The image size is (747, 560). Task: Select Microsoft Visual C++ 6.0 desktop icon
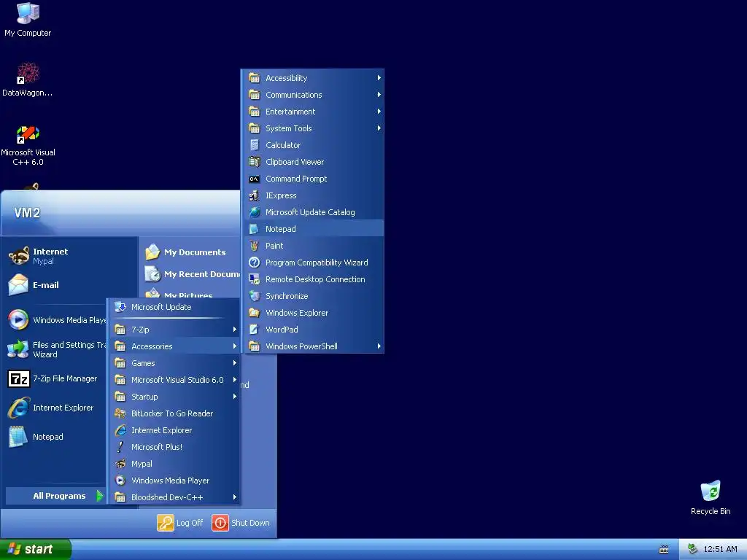click(28, 146)
